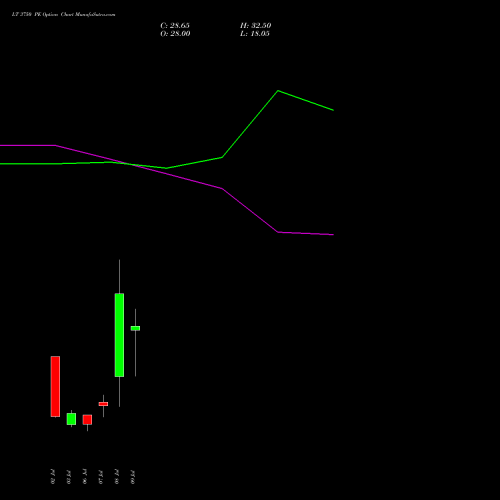Click the tiny red candle before the tall green one
Image resolution: width=500 pixels, height=500 pixels.
tap(103, 404)
